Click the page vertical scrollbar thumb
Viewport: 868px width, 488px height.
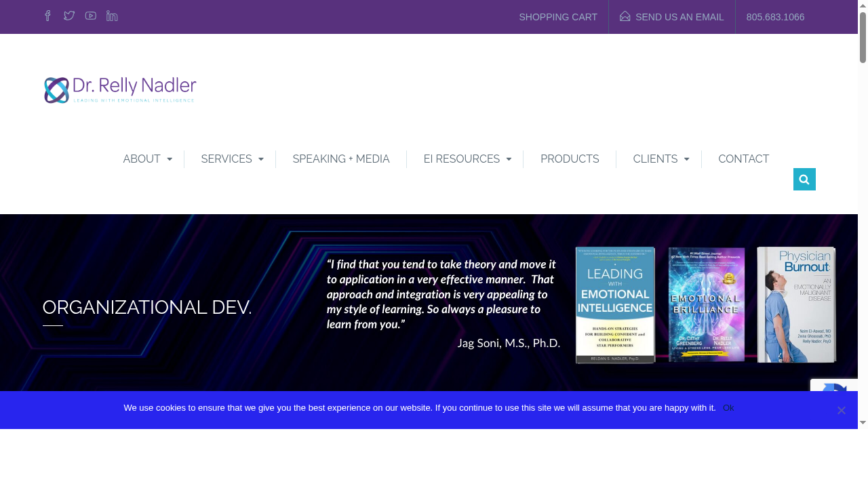pyautogui.click(x=863, y=37)
